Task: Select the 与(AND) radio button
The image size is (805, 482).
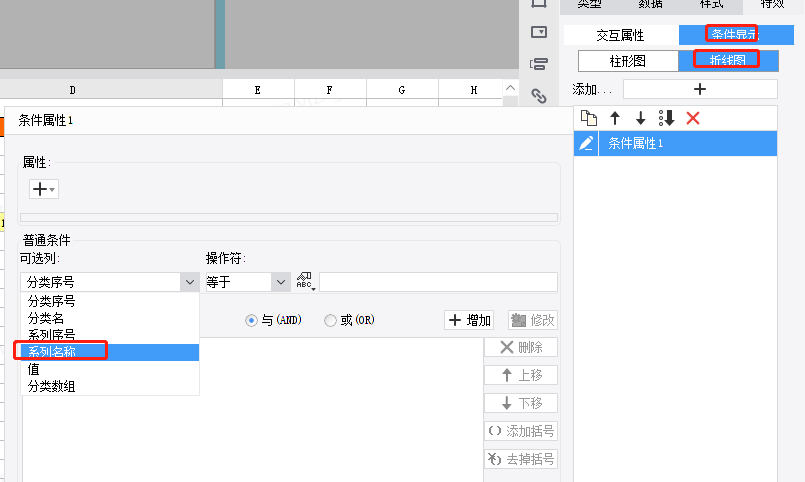Action: (x=252, y=321)
